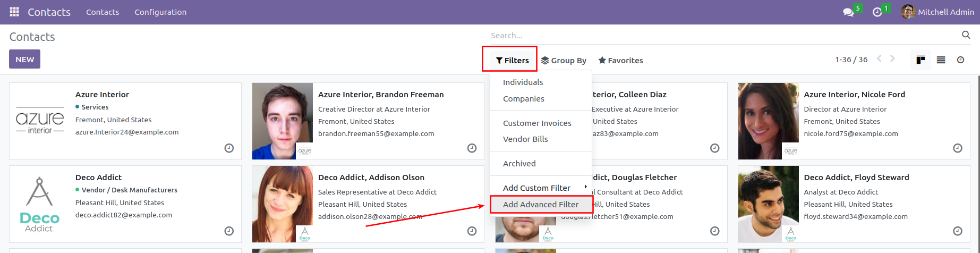
Task: Open the activities clock icon in header
Action: tap(877, 12)
